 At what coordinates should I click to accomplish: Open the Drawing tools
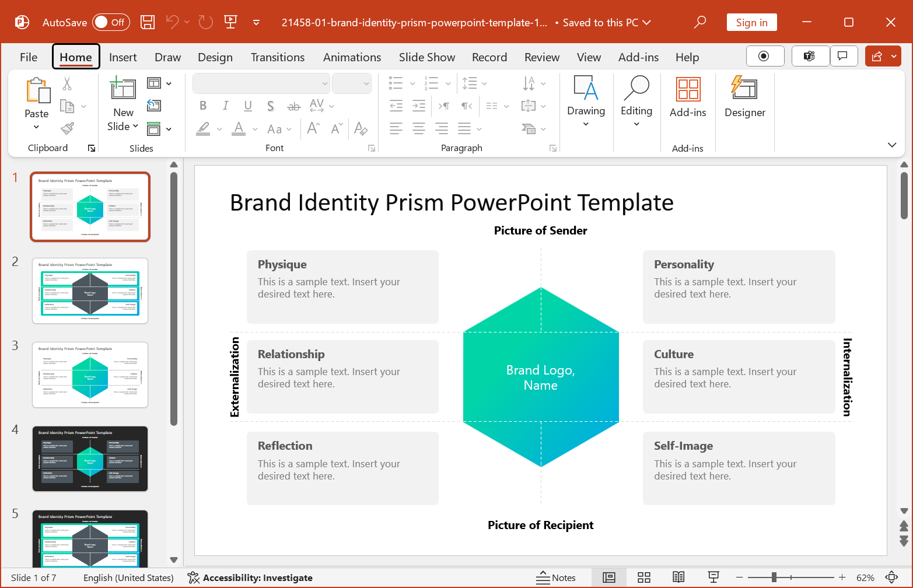coord(586,99)
